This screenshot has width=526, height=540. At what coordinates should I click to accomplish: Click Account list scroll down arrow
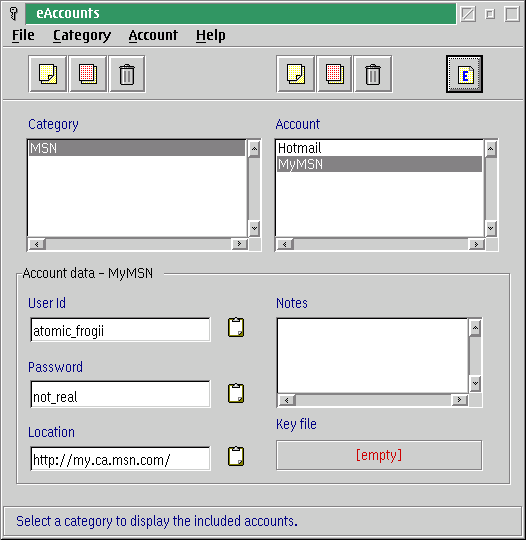pyautogui.click(x=491, y=228)
